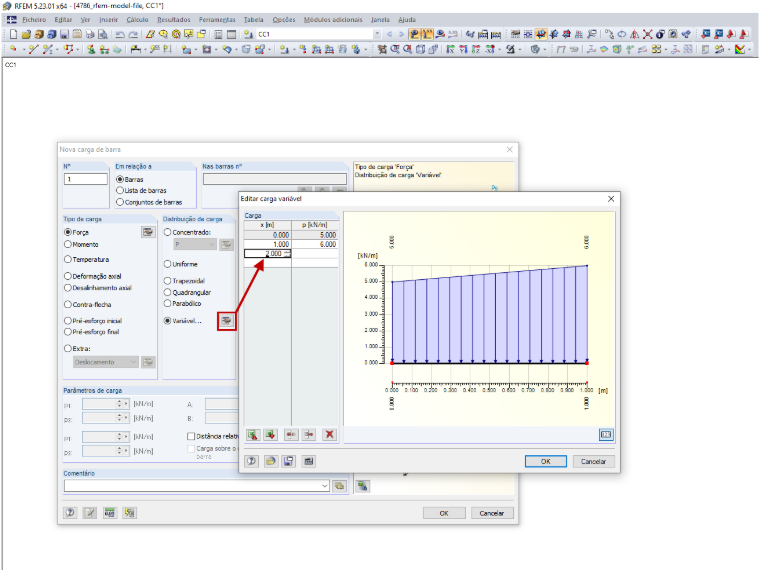The width and height of the screenshot is (760, 570).
Task: Select Uniforme load distribution
Action: click(168, 264)
